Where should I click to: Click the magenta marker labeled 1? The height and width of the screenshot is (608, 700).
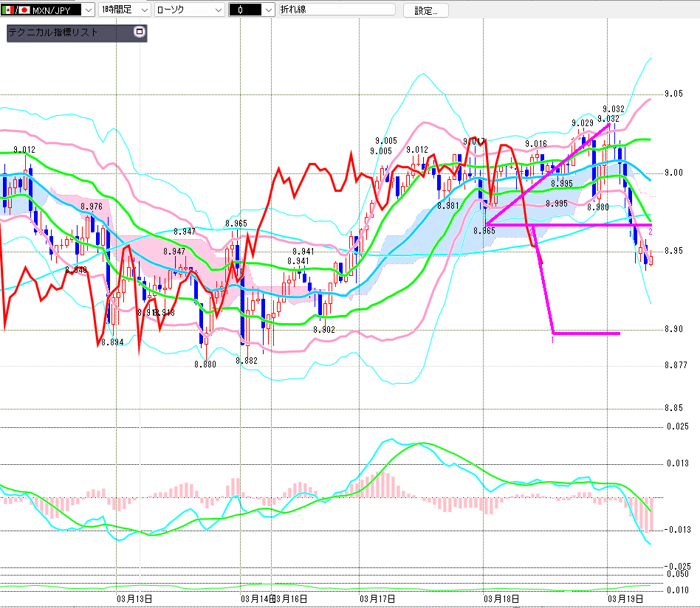click(x=552, y=340)
